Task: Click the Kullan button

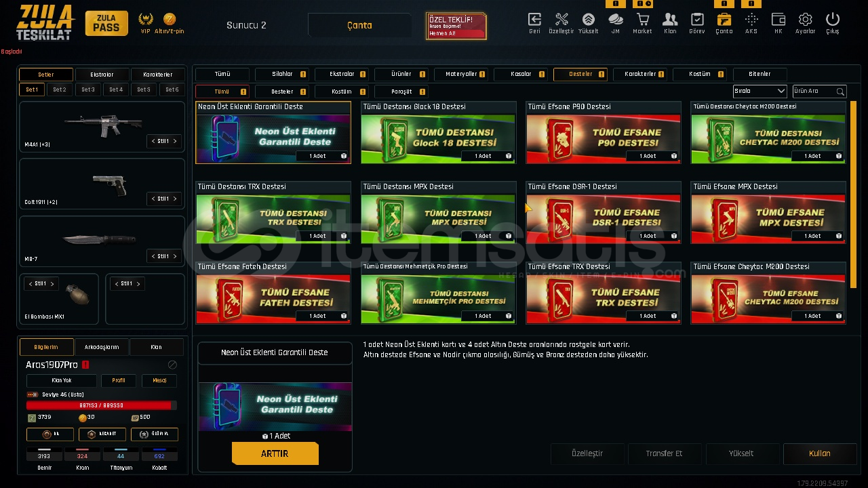Action: 819,453
